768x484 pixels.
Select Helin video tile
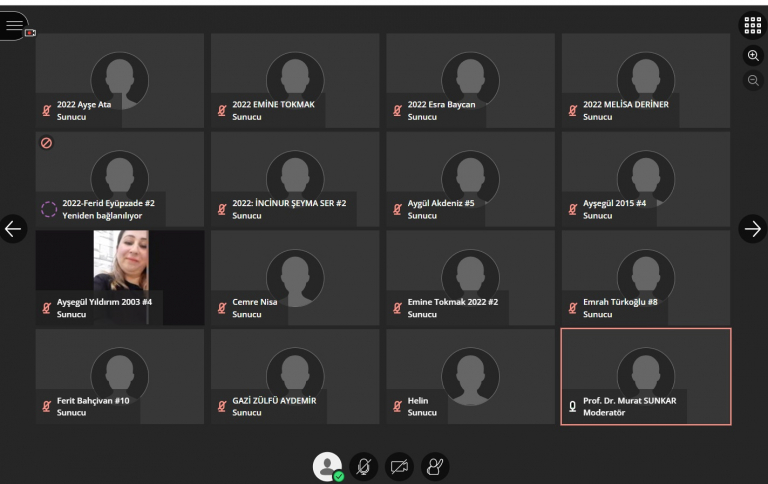pyautogui.click(x=471, y=377)
